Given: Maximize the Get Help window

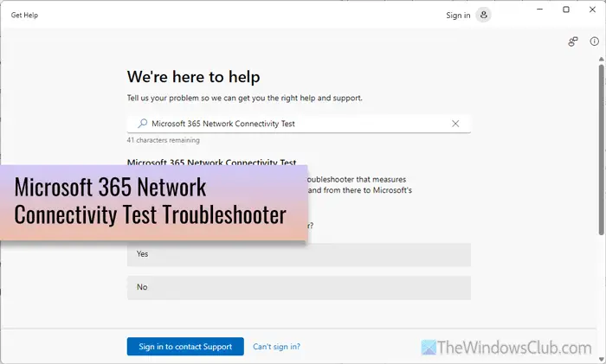Looking at the screenshot, I should (566, 10).
